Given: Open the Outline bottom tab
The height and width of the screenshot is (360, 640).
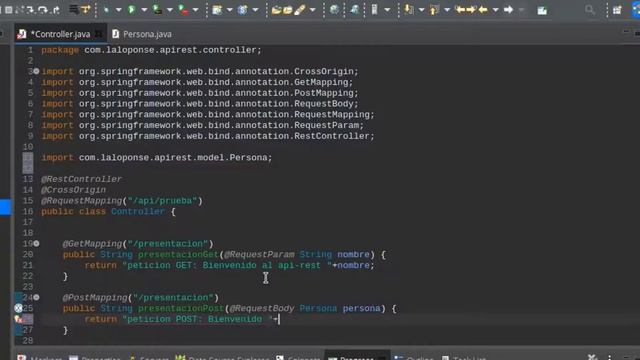Looking at the screenshot, I should point(414,358).
